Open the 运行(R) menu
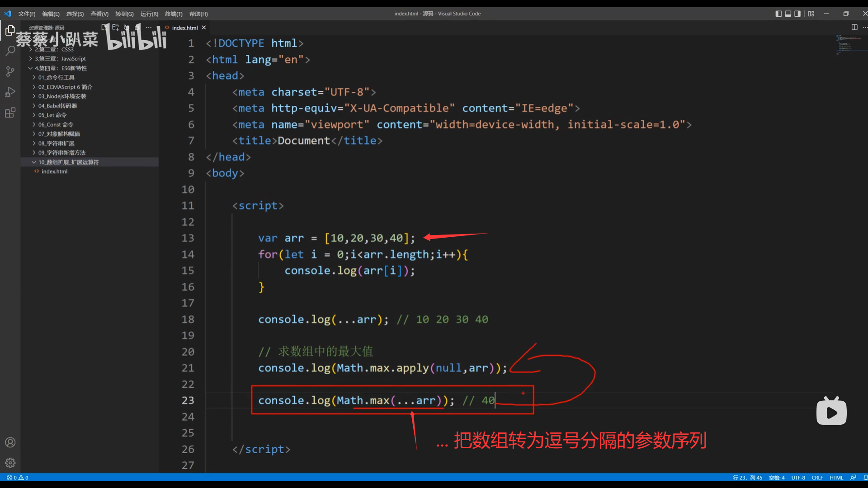This screenshot has height=488, width=868. click(x=149, y=14)
